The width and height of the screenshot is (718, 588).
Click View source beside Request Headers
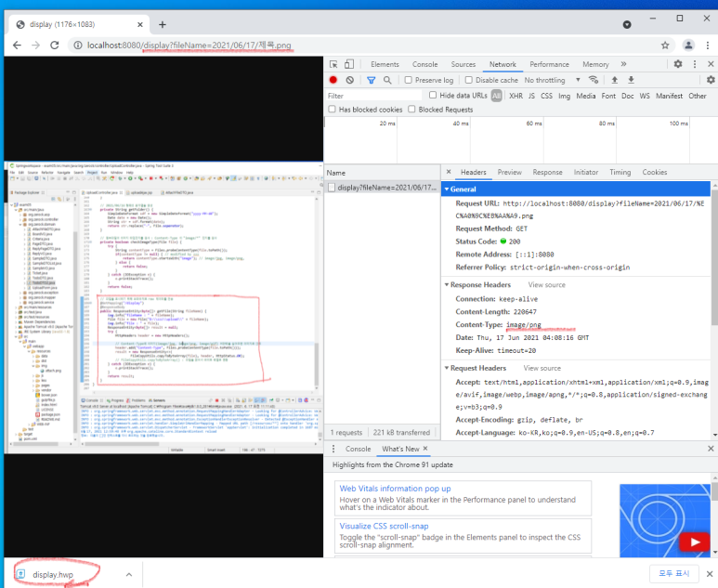542,368
